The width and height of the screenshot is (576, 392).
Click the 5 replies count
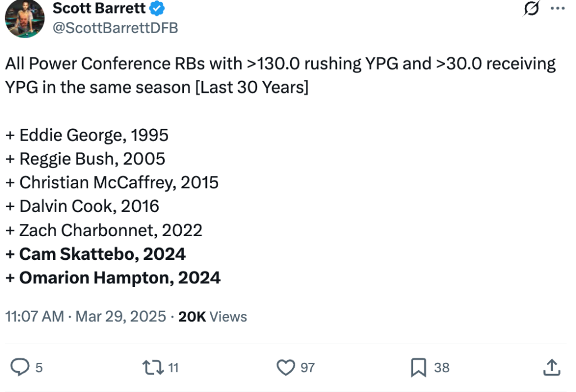pyautogui.click(x=39, y=368)
